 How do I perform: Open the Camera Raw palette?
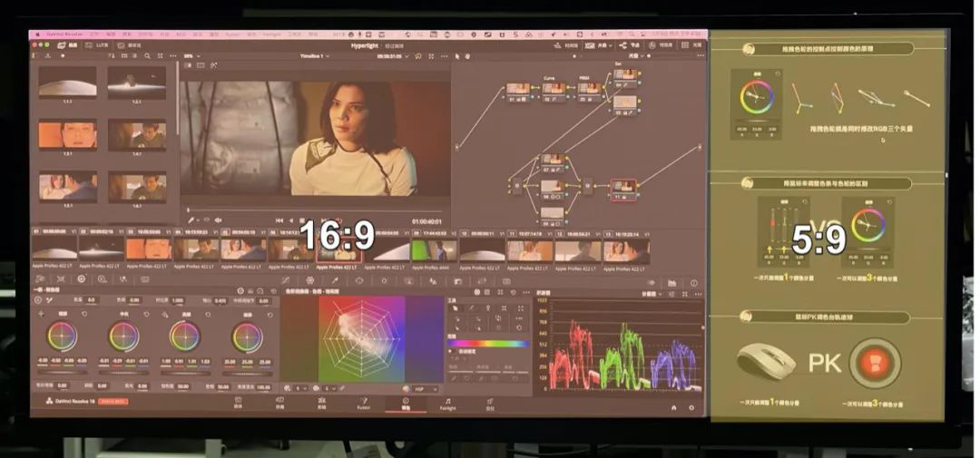tap(40, 279)
